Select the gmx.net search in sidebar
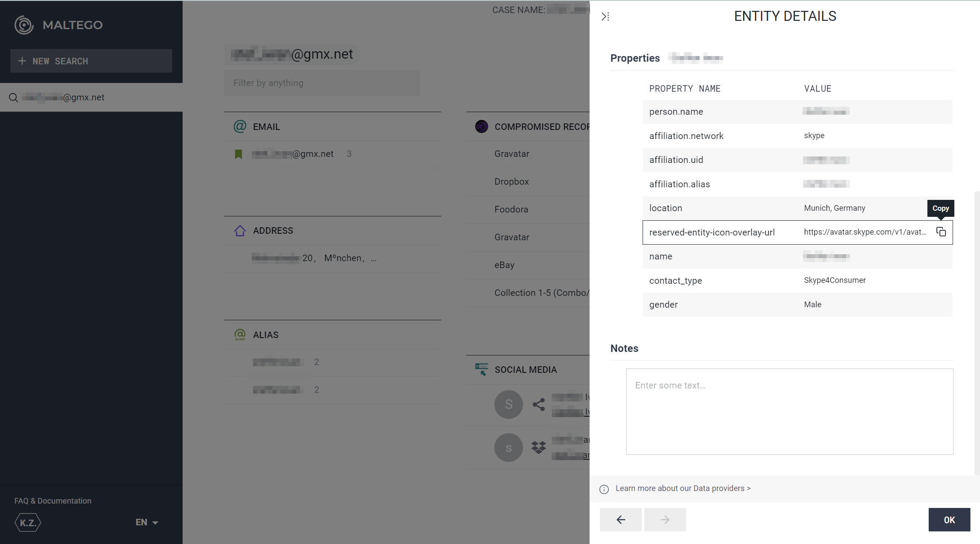980x544 pixels. pos(91,97)
